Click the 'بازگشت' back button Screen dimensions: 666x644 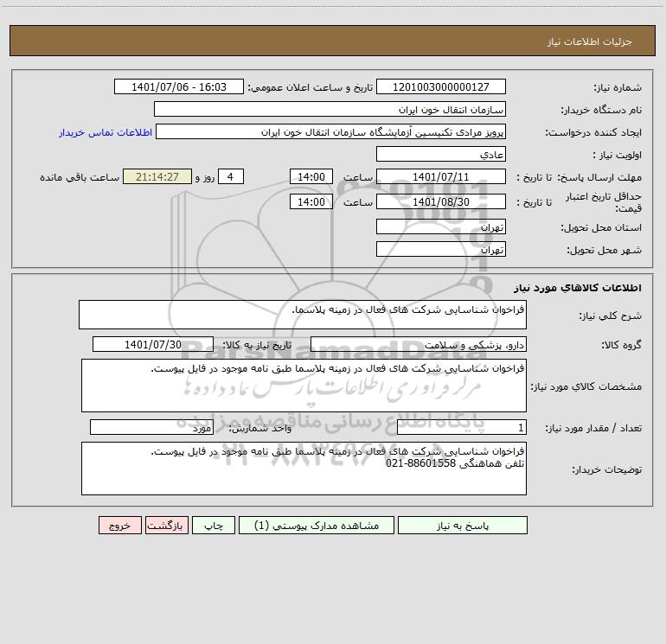coord(166,525)
